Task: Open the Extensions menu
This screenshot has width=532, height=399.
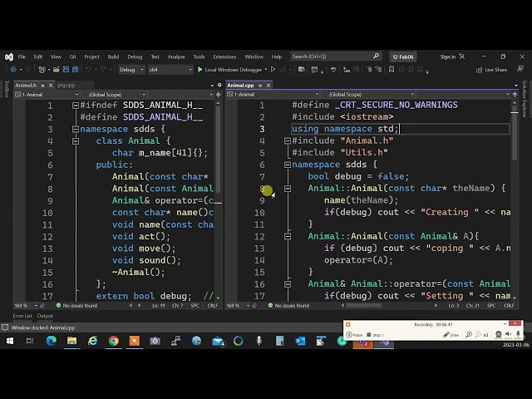Action: (x=224, y=57)
